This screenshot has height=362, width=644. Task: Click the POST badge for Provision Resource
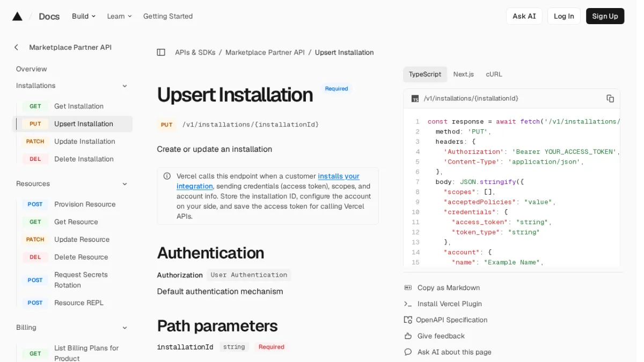click(x=35, y=204)
